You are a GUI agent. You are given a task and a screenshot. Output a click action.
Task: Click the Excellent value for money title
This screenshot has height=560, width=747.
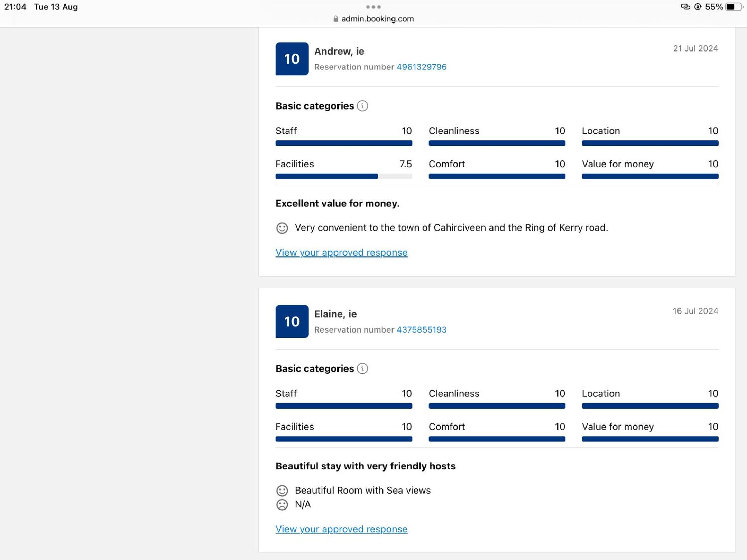337,204
